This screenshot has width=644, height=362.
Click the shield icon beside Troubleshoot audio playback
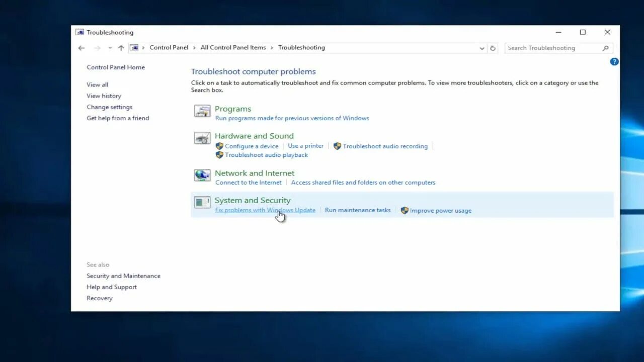point(219,155)
